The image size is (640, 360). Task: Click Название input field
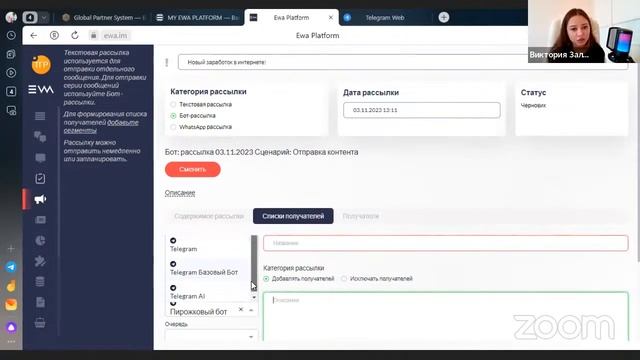pos(445,243)
